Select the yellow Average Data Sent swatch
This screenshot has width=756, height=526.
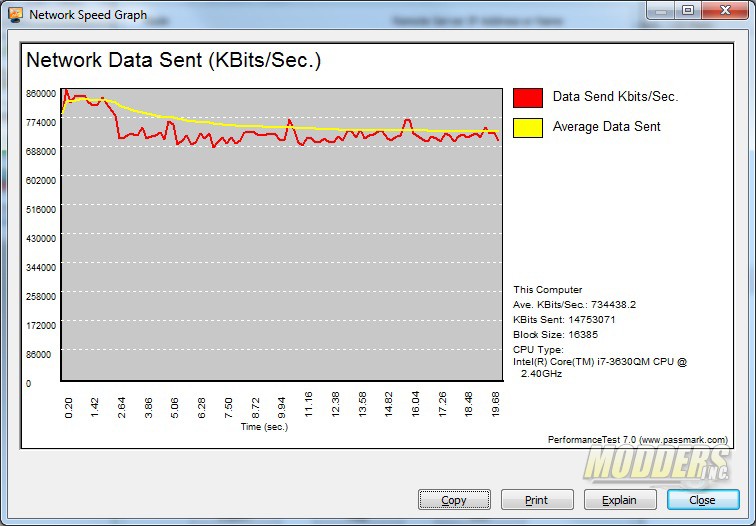click(528, 127)
